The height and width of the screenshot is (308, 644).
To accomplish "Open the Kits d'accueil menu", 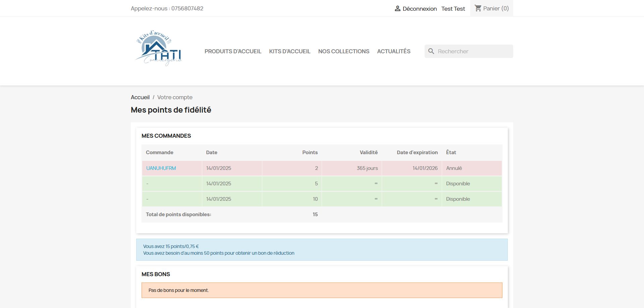I will pos(289,51).
